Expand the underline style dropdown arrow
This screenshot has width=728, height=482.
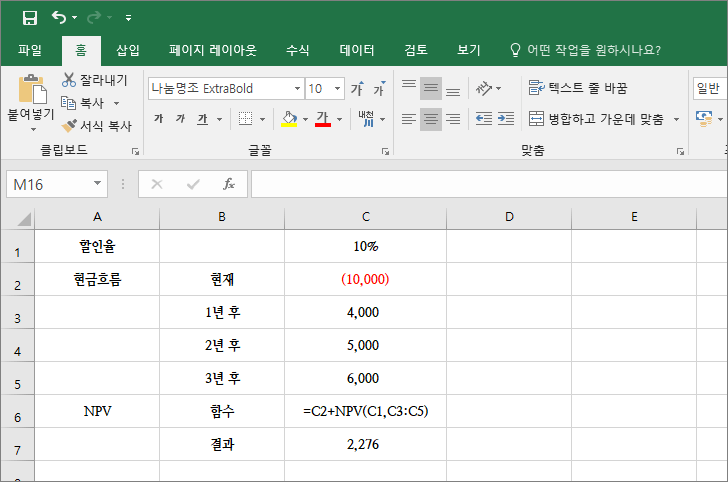[x=219, y=119]
